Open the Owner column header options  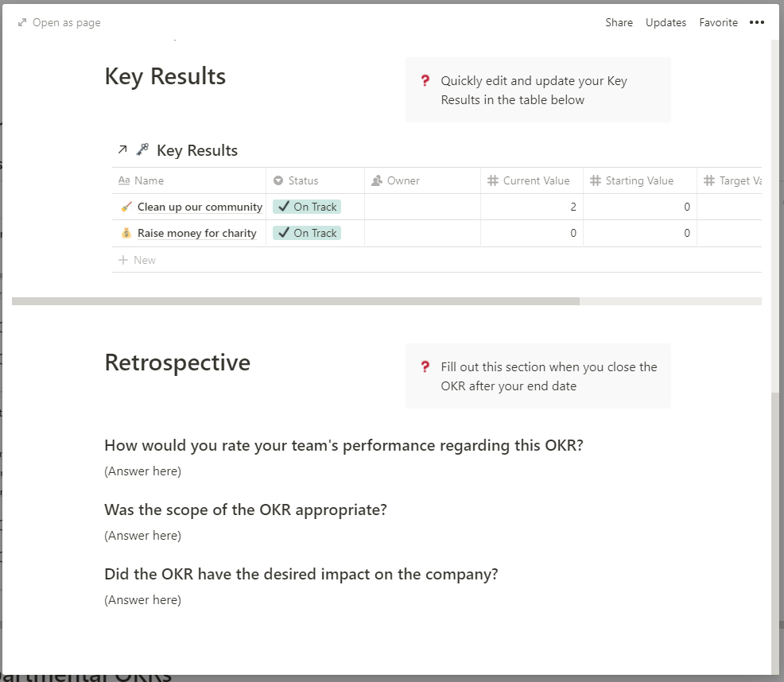(422, 180)
